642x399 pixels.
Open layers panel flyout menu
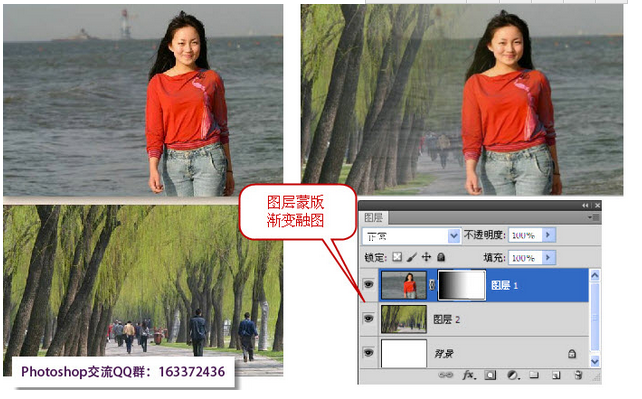tap(593, 217)
